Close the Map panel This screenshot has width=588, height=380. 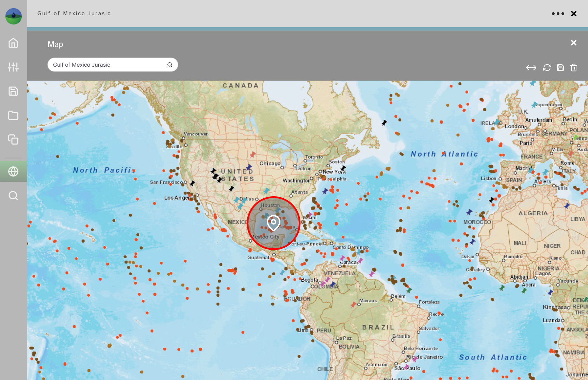coord(574,43)
